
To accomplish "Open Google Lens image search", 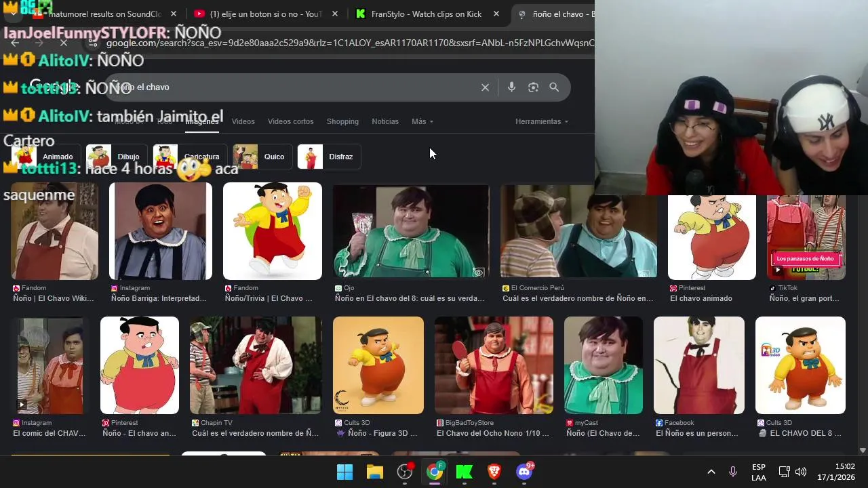I will tap(533, 87).
